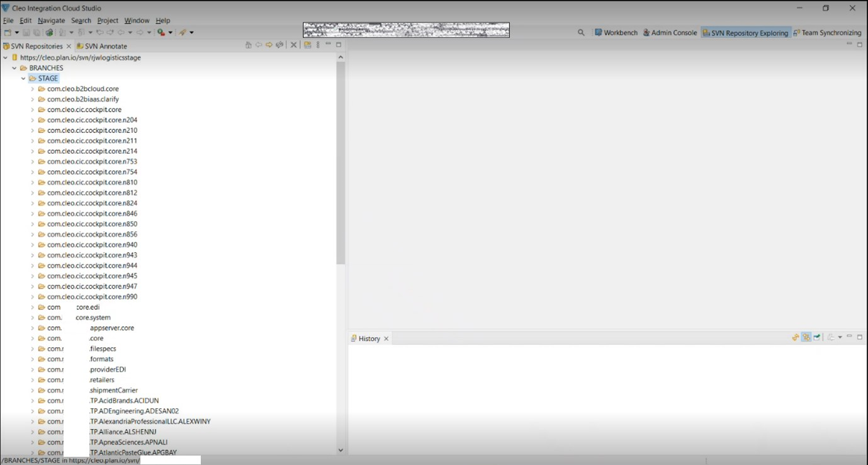Select com.cleo.cic.cockpit.core.n856

[x=92, y=234]
